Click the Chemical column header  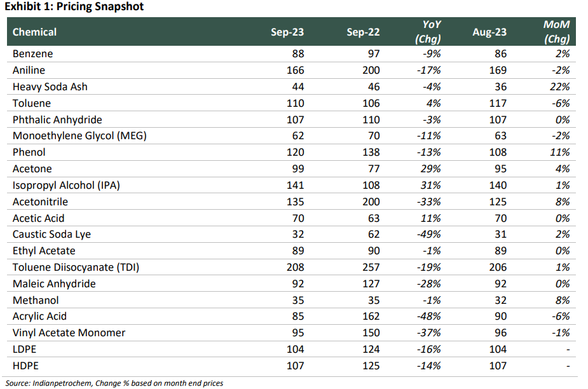[35, 32]
